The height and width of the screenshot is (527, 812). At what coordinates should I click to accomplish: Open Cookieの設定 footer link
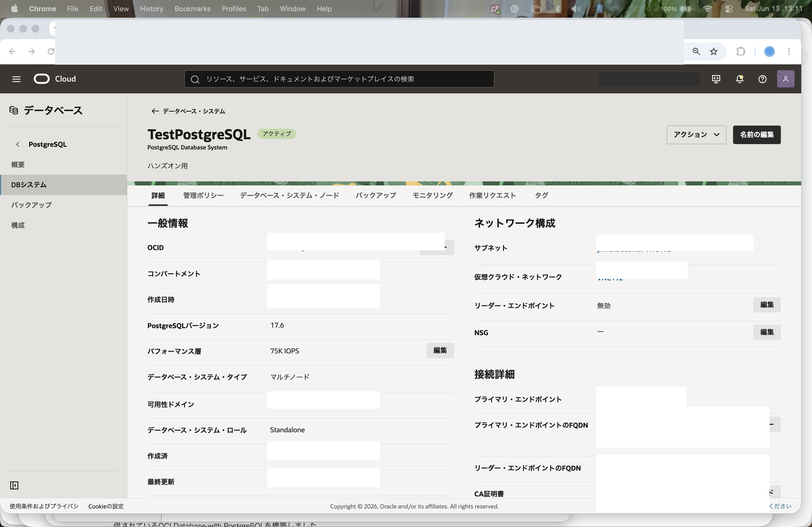(x=106, y=506)
